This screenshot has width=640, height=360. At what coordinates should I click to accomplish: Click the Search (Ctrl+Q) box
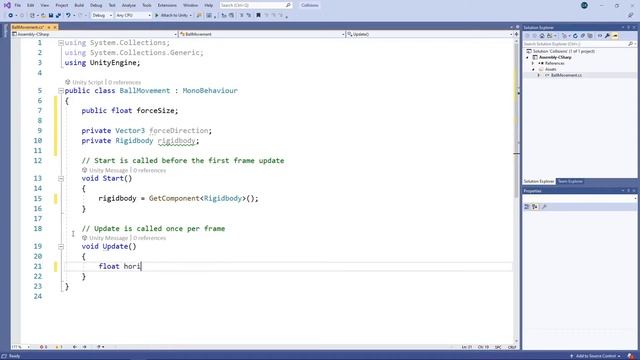(x=256, y=5)
